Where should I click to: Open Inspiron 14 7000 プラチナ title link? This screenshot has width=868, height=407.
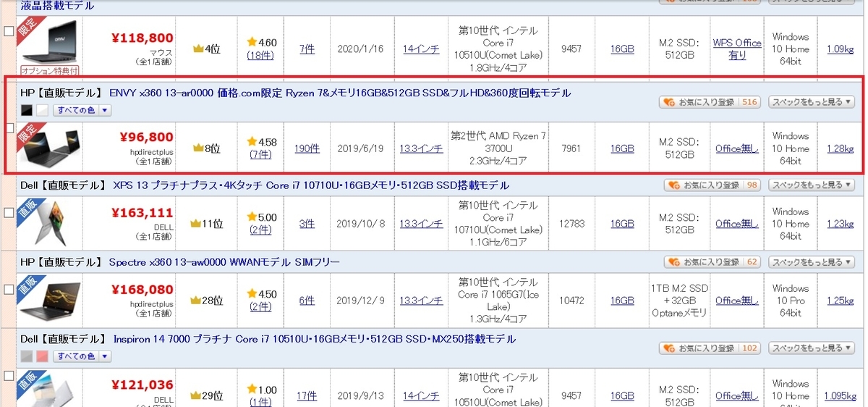click(315, 339)
